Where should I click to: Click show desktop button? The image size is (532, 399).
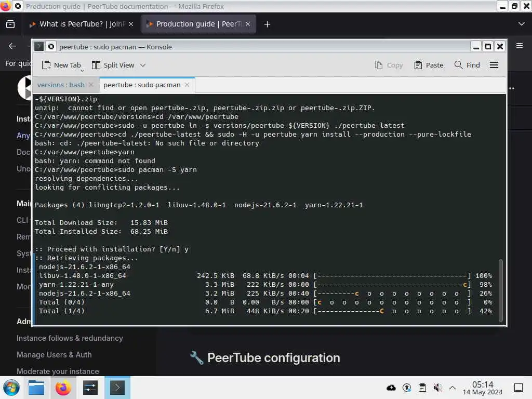tap(518, 388)
